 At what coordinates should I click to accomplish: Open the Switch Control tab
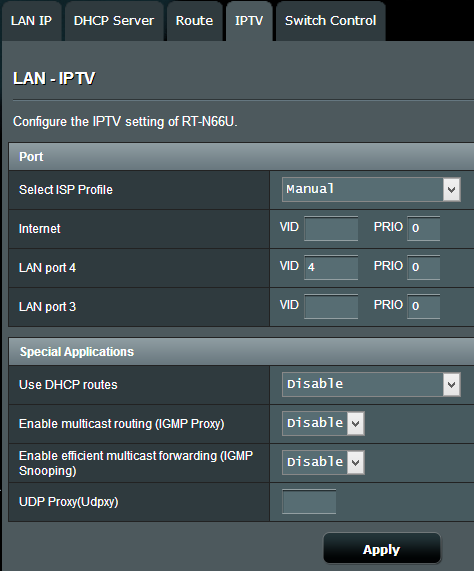[331, 21]
